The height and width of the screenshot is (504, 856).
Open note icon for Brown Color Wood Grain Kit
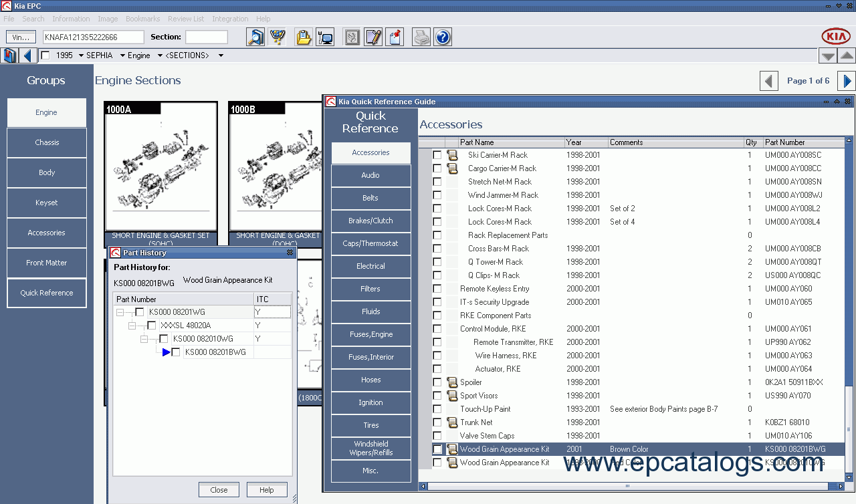(452, 449)
